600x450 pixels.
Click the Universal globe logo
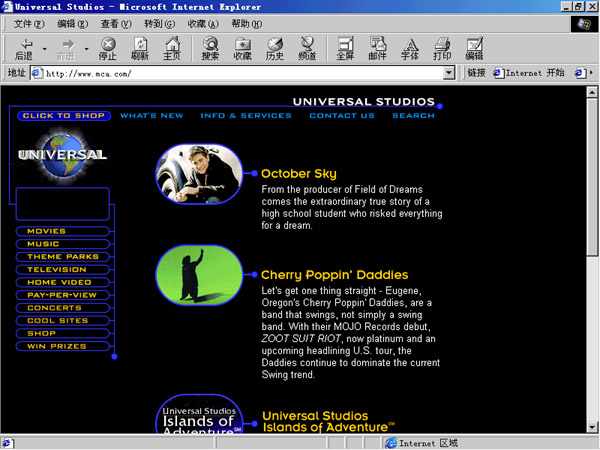click(x=62, y=155)
